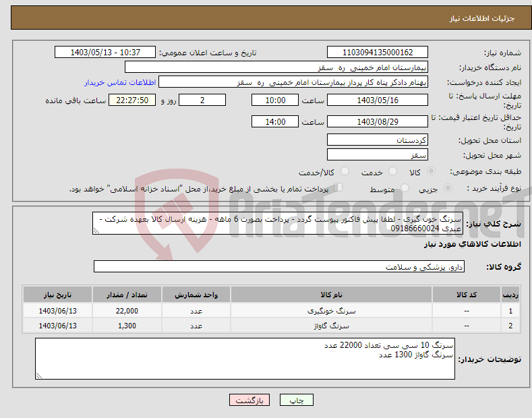The height and width of the screenshot is (418, 532).
Task: Click the unit cell عدد in row 1
Action: pyautogui.click(x=196, y=311)
